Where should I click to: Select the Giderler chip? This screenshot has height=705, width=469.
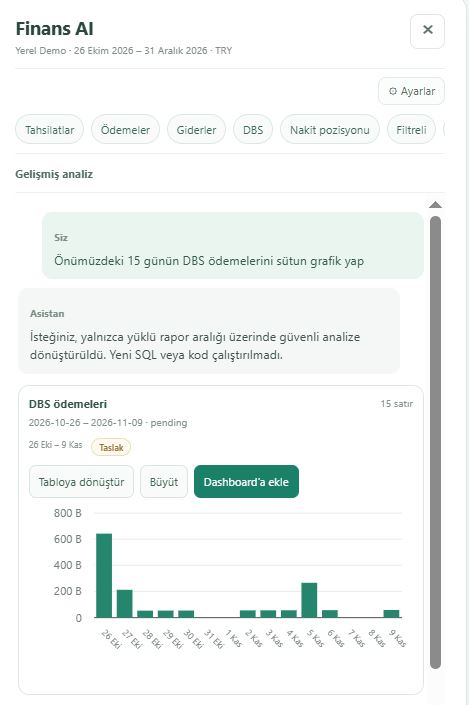pyautogui.click(x=196, y=130)
